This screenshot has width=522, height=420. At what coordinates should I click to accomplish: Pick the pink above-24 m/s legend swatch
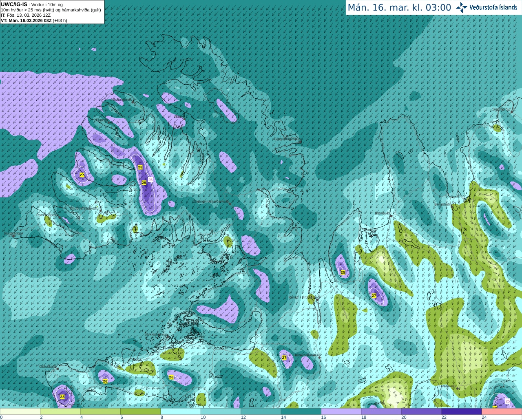click(502, 411)
